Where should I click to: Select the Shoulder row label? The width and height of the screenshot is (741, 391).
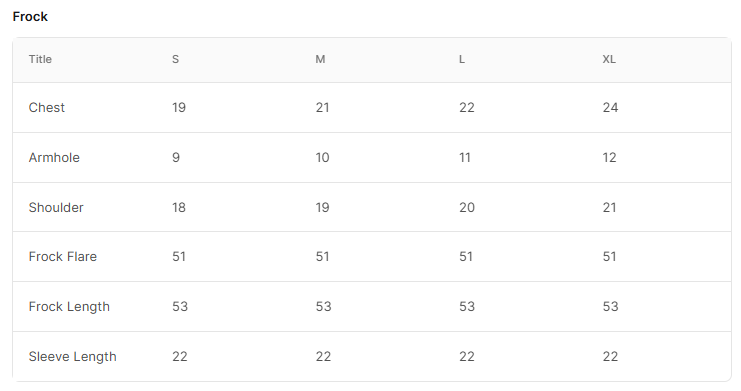tap(56, 208)
